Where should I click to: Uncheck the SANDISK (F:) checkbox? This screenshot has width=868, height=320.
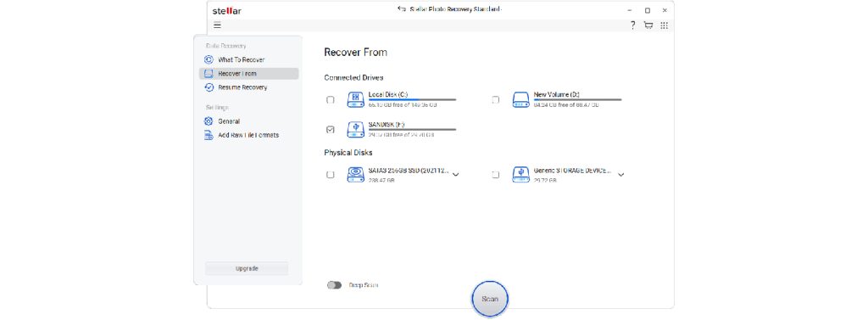click(331, 129)
